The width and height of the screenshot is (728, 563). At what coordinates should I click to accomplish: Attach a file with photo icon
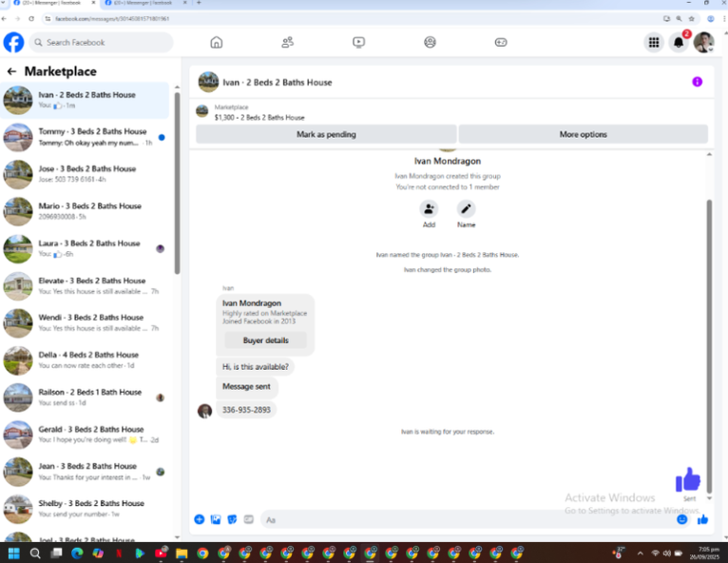tap(216, 519)
